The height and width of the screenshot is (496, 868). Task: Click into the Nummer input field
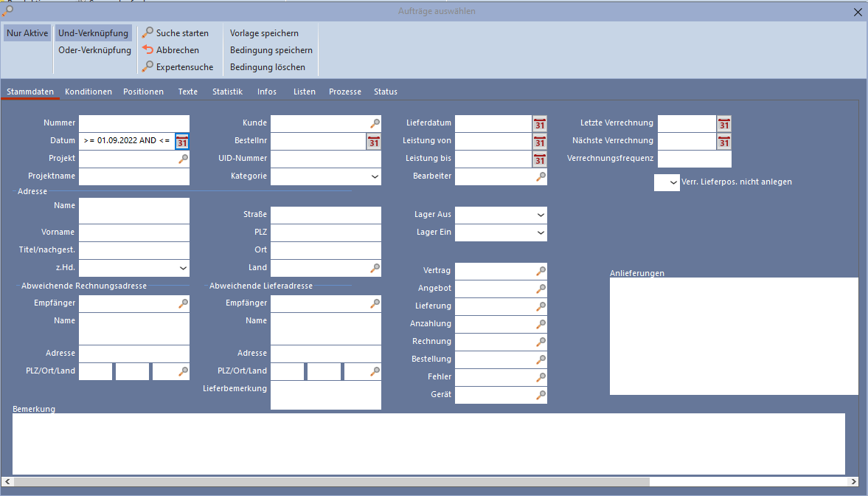tap(133, 123)
